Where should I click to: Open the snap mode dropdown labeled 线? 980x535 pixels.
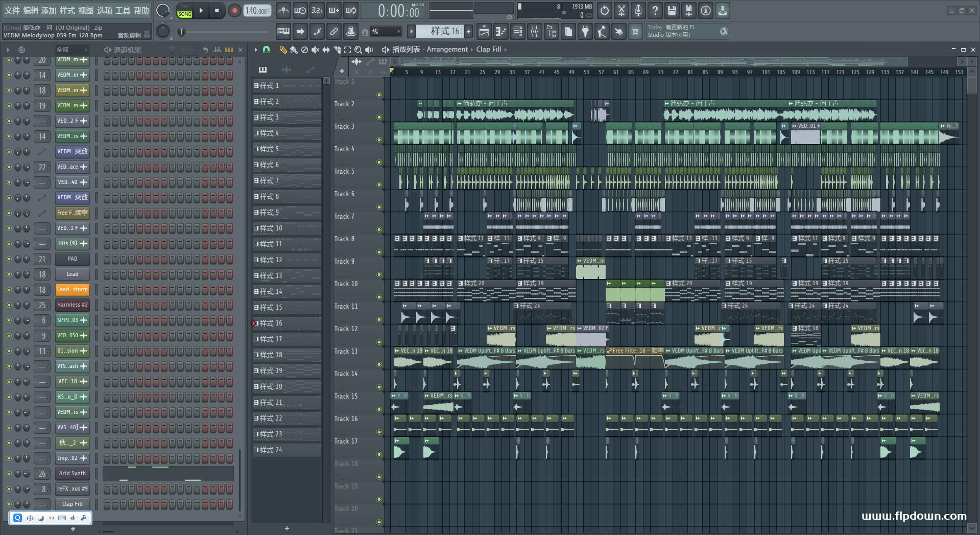pos(386,32)
